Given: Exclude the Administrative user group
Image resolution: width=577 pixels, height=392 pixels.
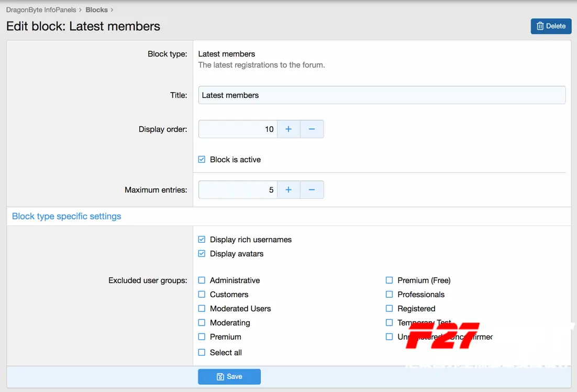Looking at the screenshot, I should tap(202, 280).
